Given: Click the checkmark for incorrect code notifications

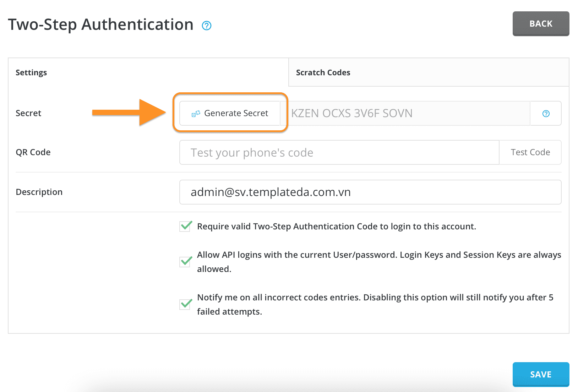Looking at the screenshot, I should click(185, 304).
